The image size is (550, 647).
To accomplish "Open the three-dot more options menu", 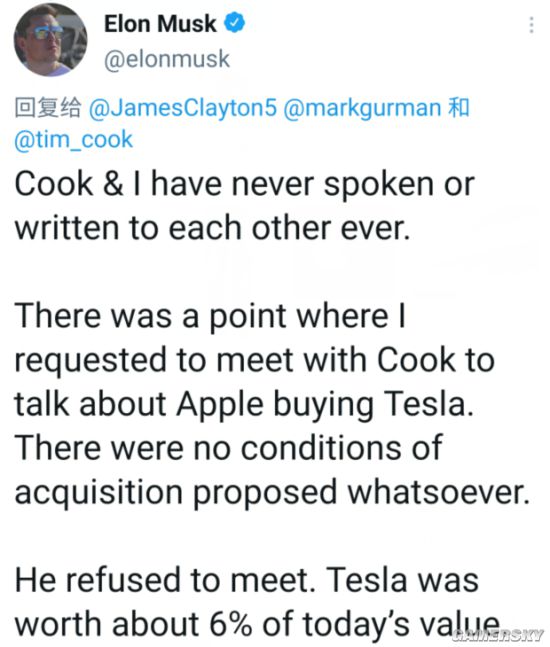I will coord(531,25).
